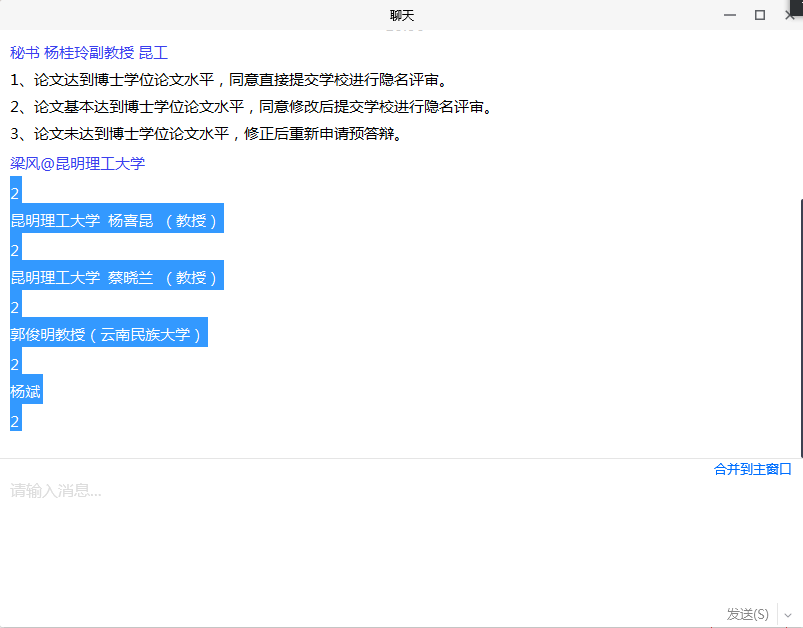Click the chat scrollbar on the right edge

[801, 328]
